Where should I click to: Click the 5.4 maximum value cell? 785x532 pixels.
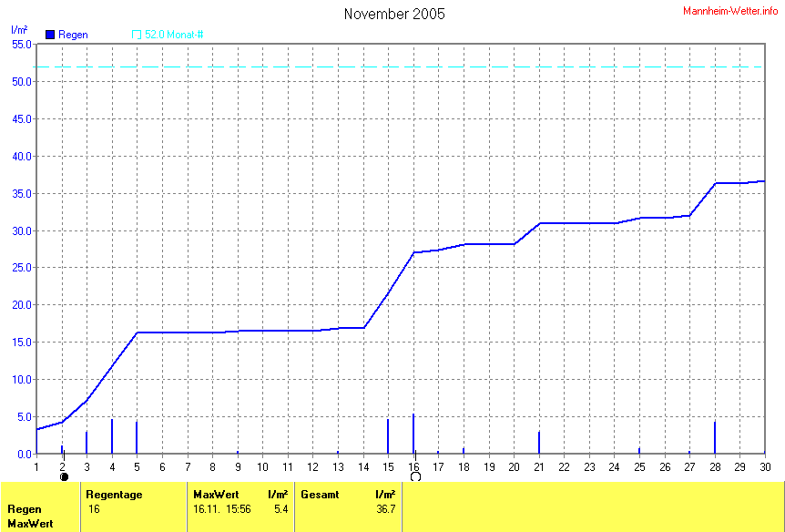click(280, 508)
